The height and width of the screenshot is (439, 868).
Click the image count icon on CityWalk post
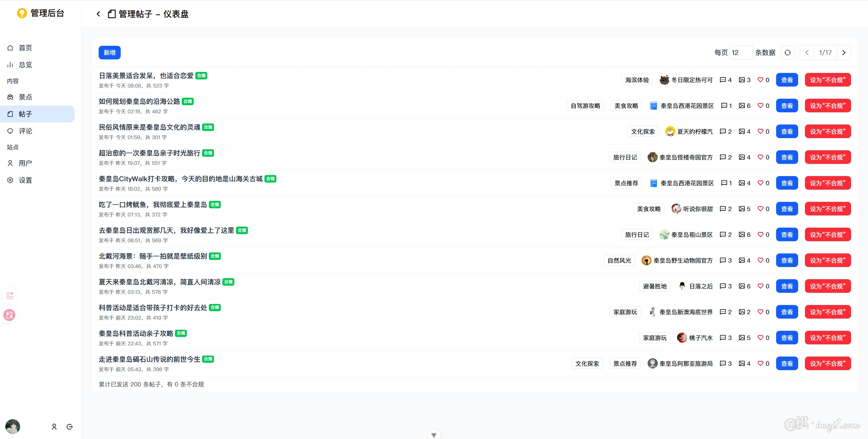tap(742, 183)
